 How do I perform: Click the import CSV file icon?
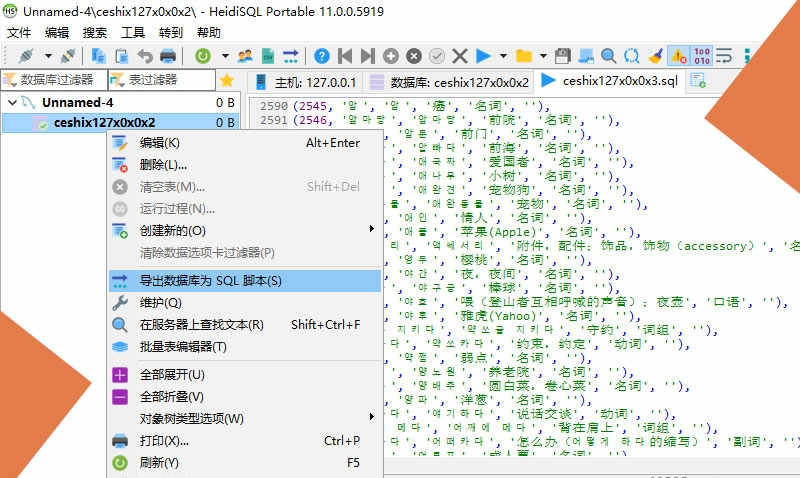tap(268, 56)
